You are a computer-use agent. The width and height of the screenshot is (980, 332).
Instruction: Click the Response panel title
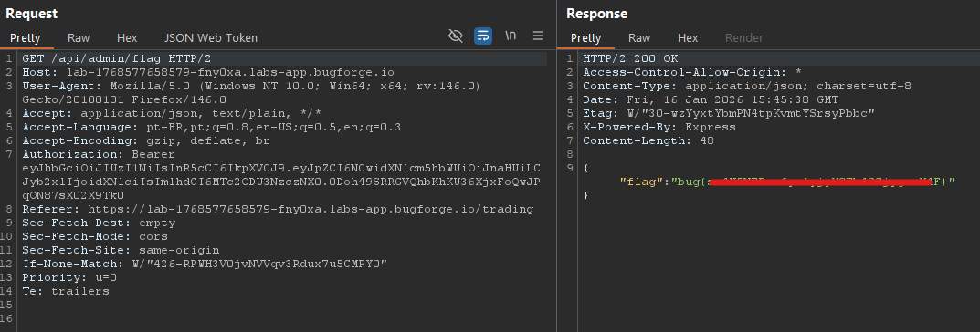point(597,14)
